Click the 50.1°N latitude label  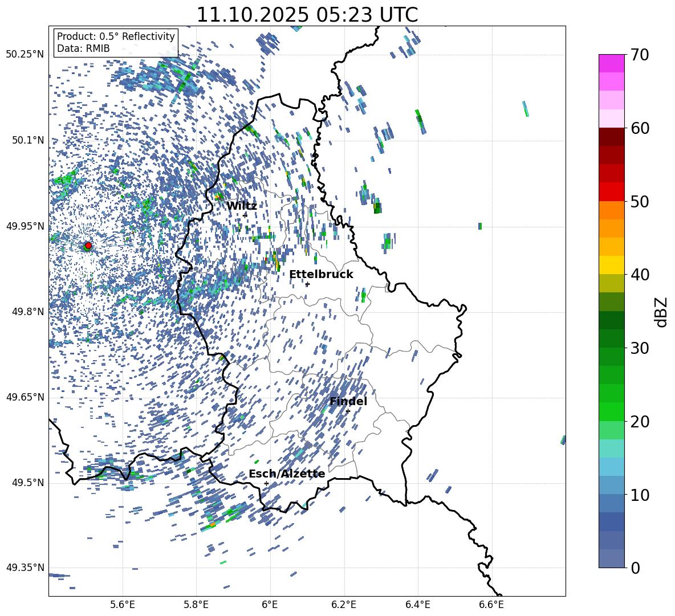(x=27, y=140)
